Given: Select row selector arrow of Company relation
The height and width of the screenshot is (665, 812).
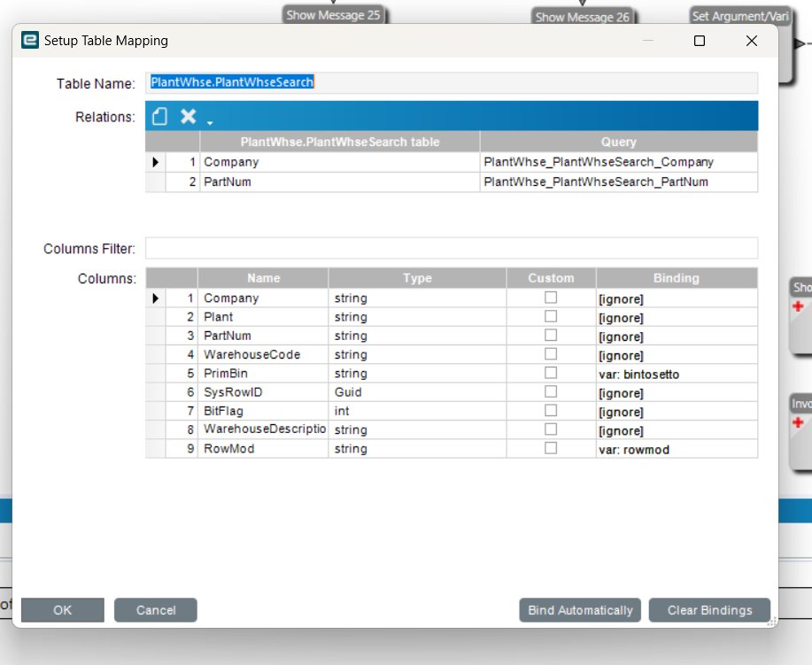Looking at the screenshot, I should pyautogui.click(x=155, y=162).
